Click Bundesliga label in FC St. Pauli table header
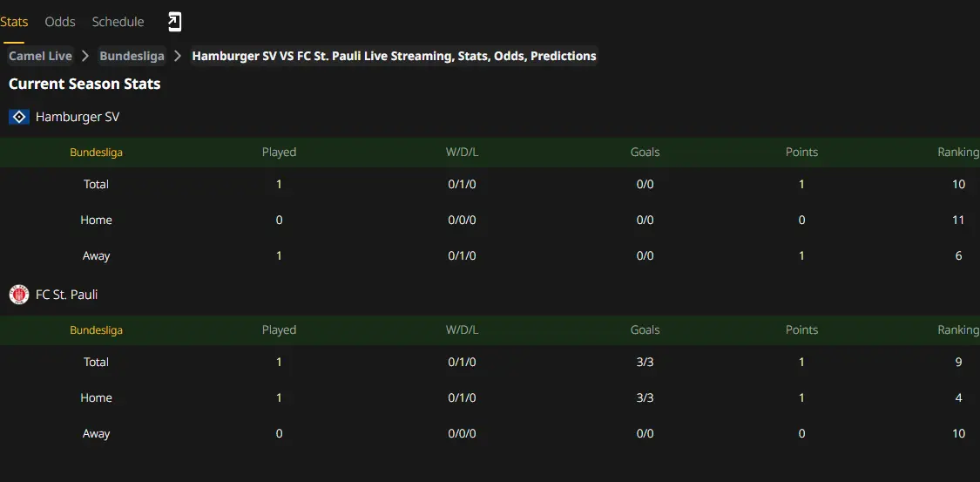Image resolution: width=980 pixels, height=482 pixels. coord(96,330)
